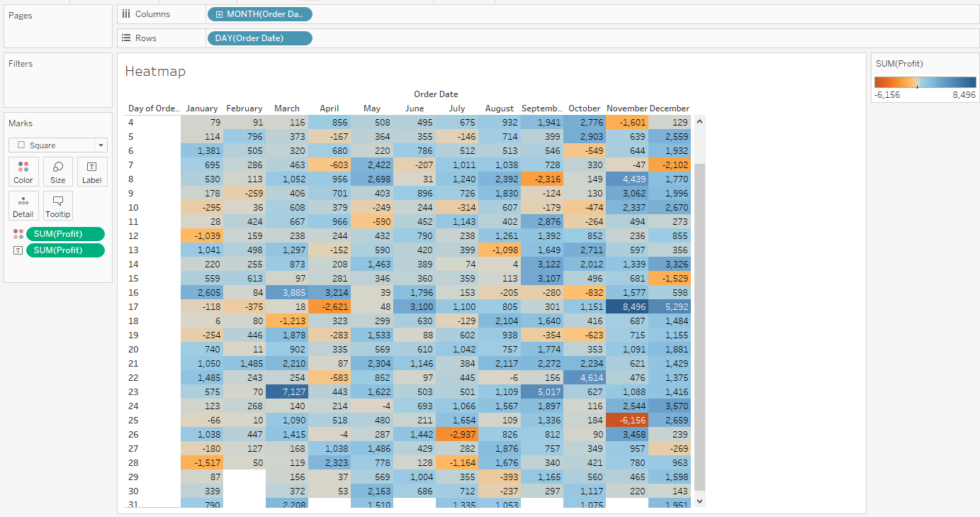Select row header for day 25
980x517 pixels.
click(133, 420)
